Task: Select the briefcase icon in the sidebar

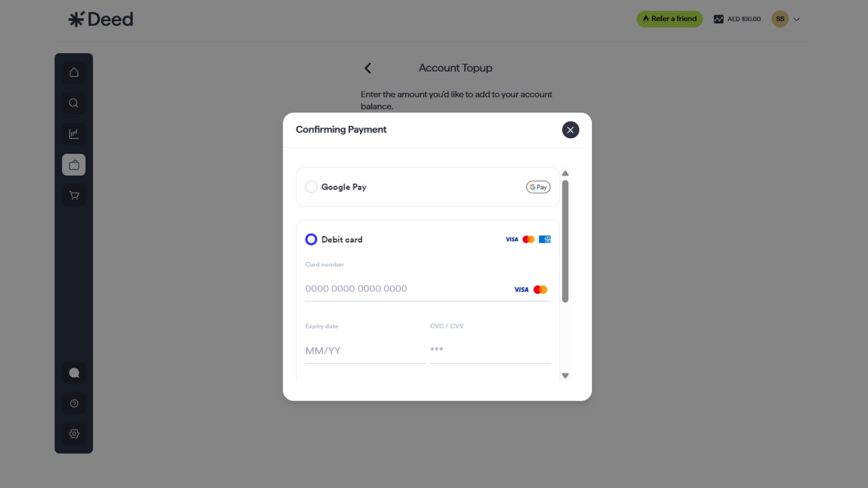Action: [74, 164]
